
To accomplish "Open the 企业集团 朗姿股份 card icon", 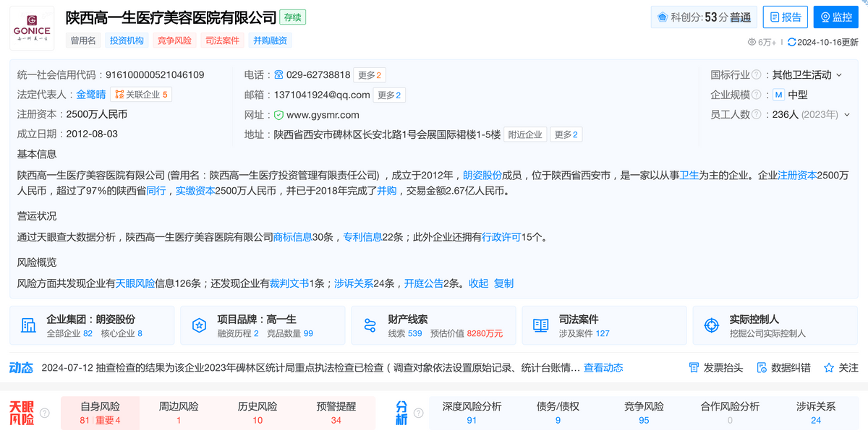I will 29,325.
